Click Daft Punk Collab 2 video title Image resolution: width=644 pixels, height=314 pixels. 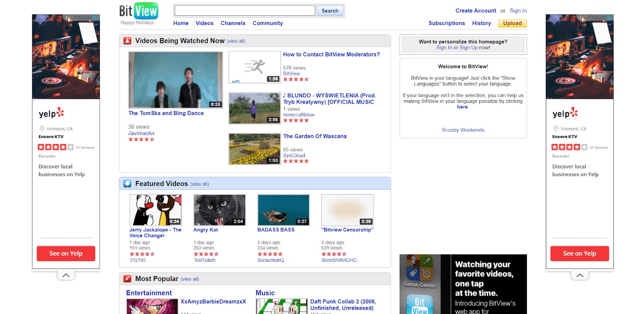[343, 305]
